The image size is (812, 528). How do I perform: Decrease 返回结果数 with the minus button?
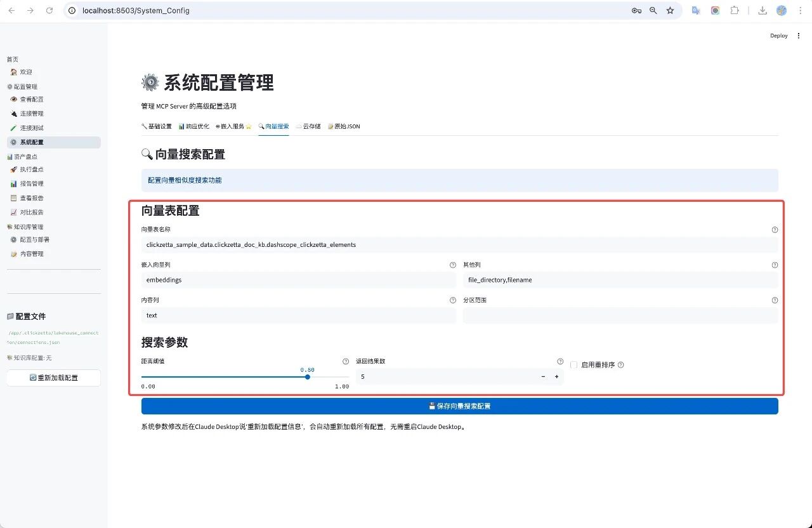pyautogui.click(x=543, y=377)
